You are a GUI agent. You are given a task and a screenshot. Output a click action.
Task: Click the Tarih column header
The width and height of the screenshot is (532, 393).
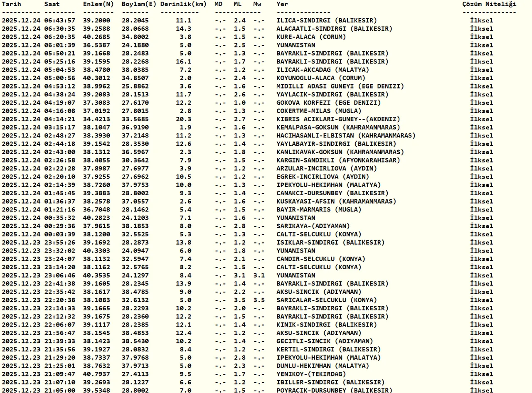point(11,4)
